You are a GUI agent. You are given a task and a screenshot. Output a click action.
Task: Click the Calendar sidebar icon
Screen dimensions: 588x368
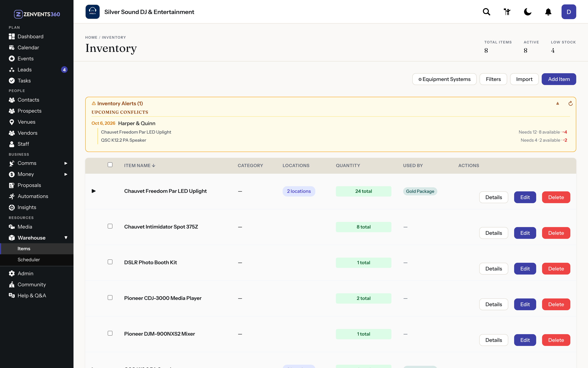click(12, 47)
